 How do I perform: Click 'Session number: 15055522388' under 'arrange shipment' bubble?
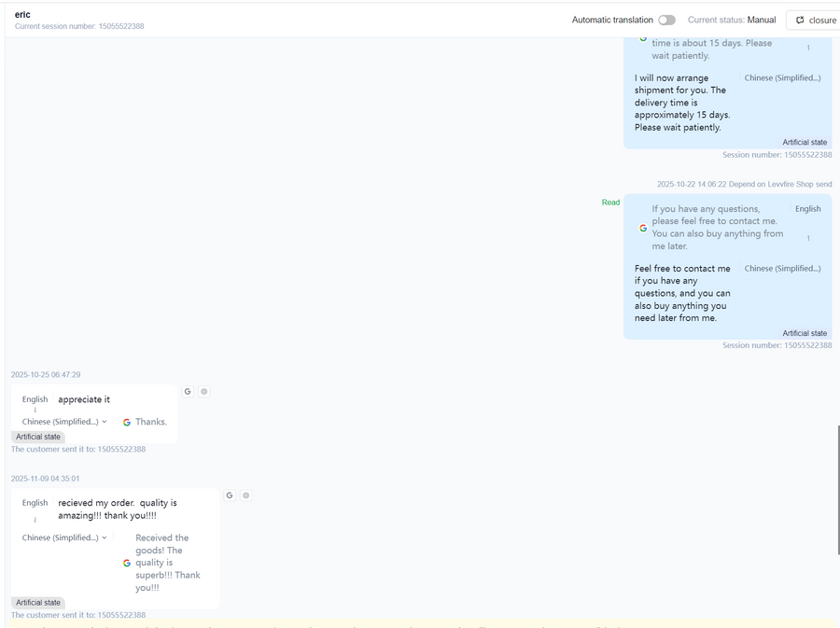[777, 155]
